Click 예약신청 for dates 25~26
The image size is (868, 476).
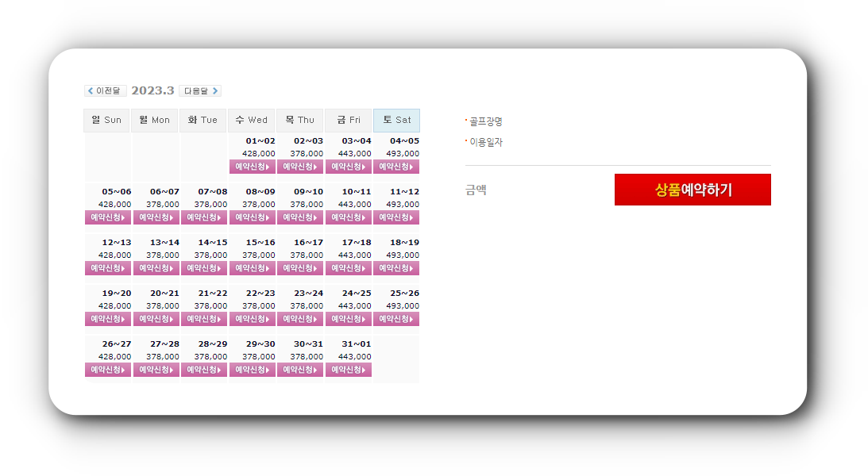(396, 319)
